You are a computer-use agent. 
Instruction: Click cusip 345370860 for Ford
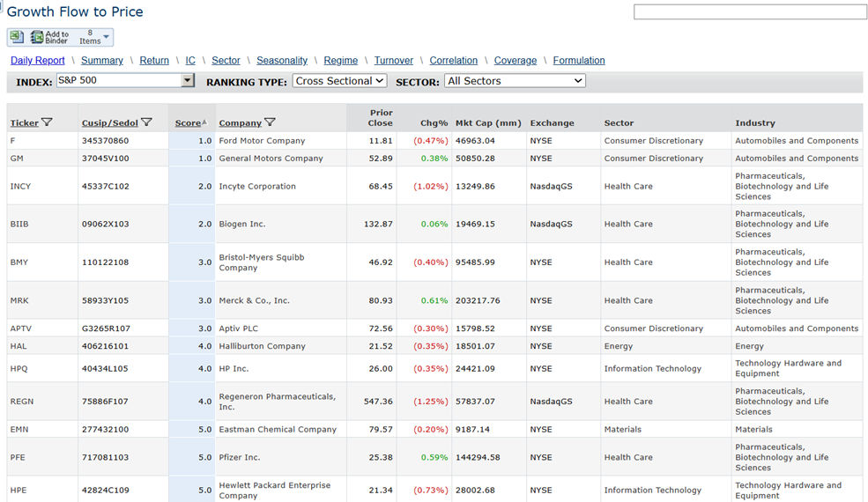pos(105,141)
